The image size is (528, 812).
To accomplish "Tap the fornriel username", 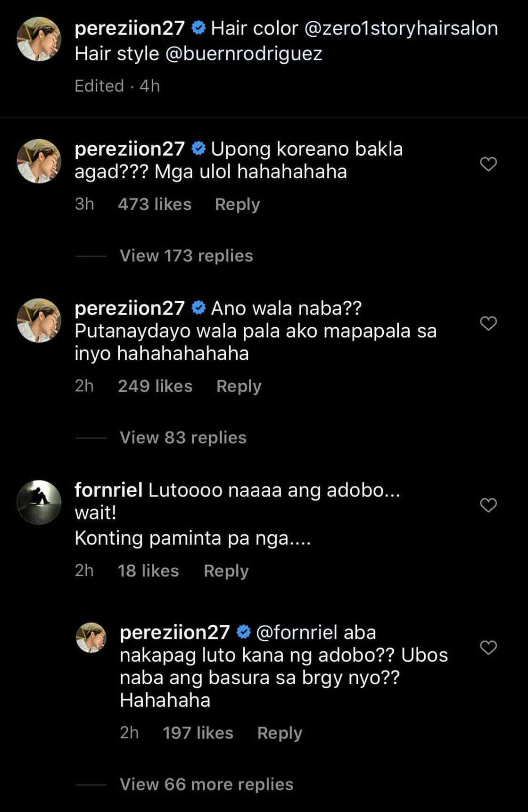I will pyautogui.click(x=108, y=490).
